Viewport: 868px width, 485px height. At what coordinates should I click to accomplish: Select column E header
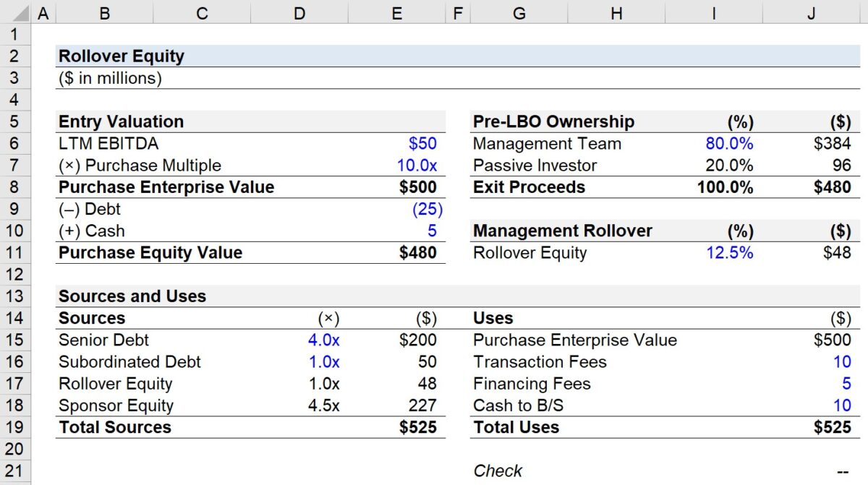coord(396,12)
